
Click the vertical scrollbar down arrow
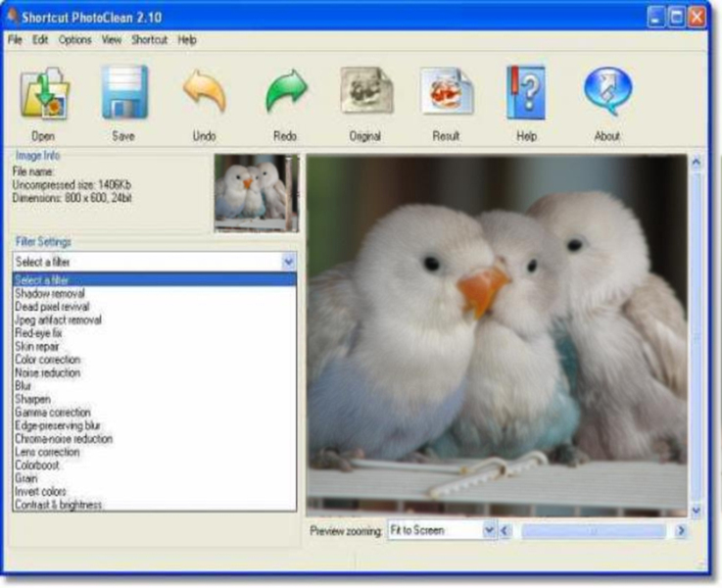(x=697, y=511)
